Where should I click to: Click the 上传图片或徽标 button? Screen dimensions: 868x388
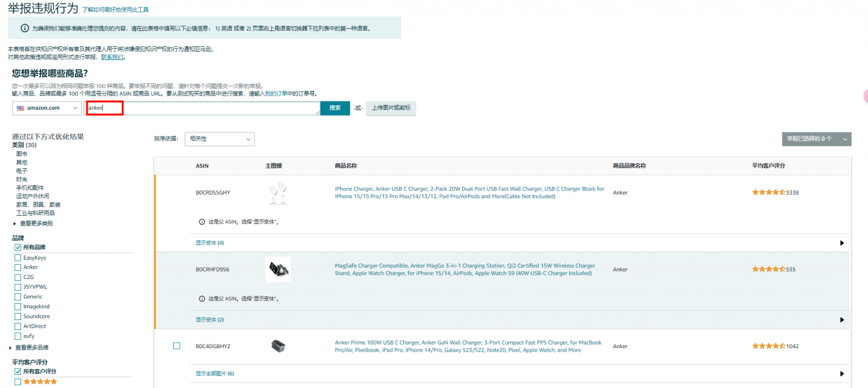[x=391, y=108]
